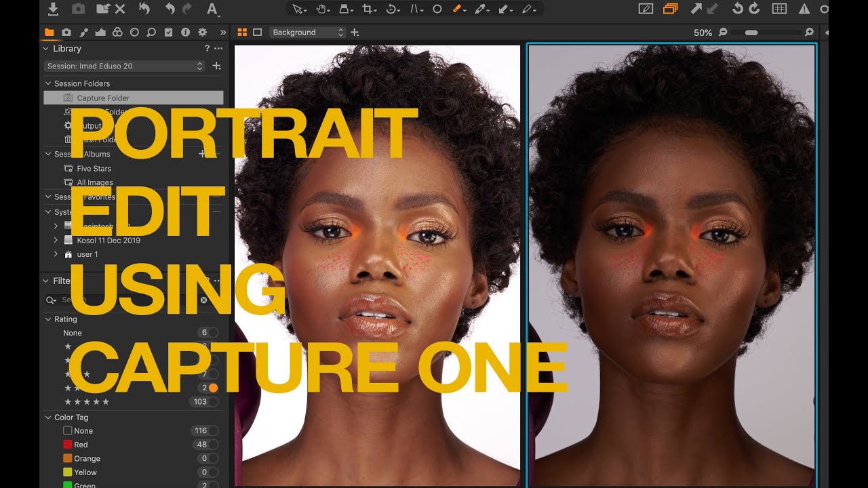Switch viewer to multi view grid icon
868x488 pixels.
242,32
